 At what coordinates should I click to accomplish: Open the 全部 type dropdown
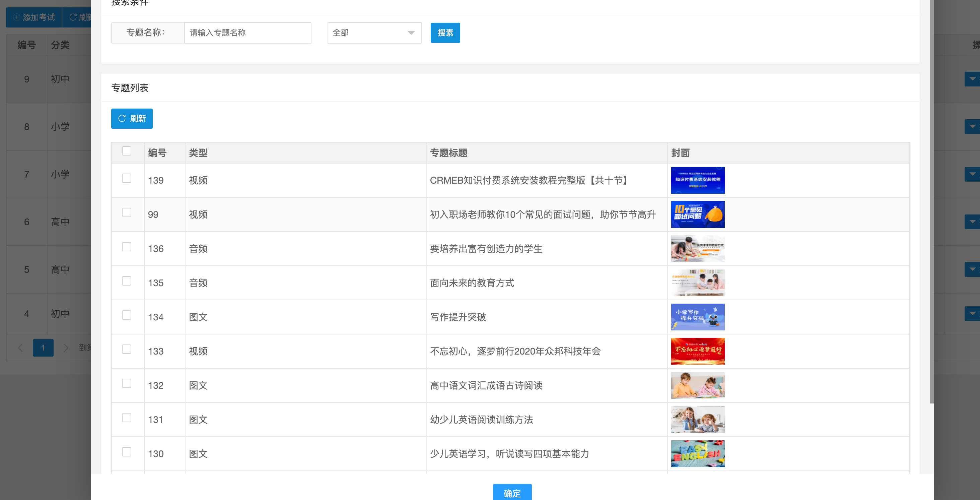pyautogui.click(x=374, y=33)
